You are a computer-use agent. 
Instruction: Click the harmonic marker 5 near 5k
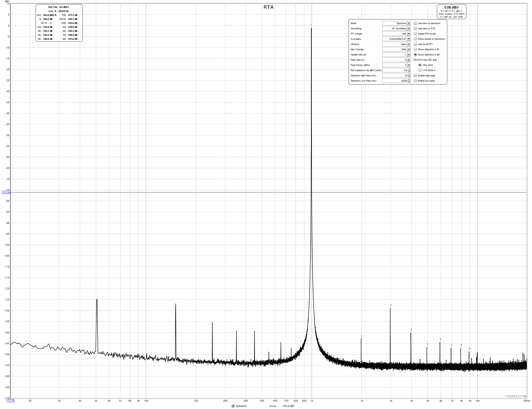click(x=427, y=344)
